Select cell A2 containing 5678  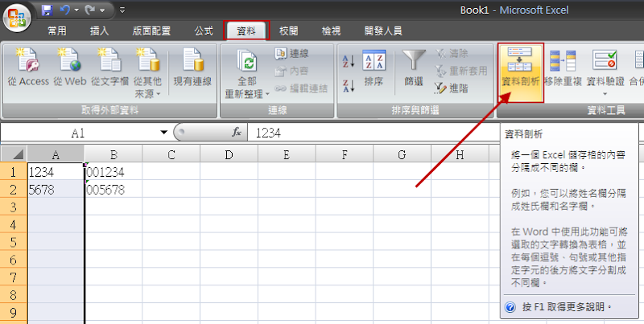[56, 190]
